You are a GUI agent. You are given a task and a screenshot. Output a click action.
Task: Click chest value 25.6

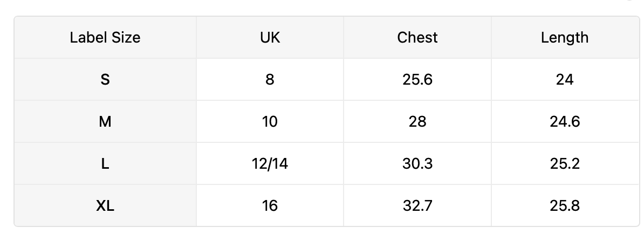[x=417, y=79]
